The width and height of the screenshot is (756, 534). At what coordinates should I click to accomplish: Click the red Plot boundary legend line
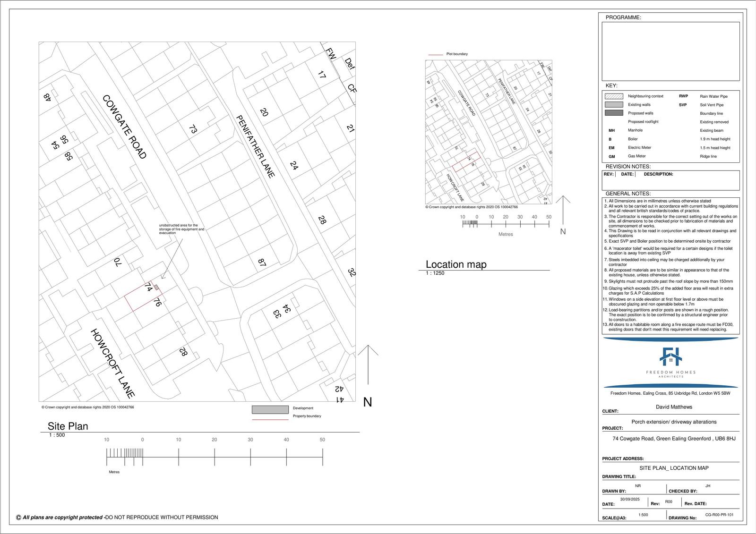pyautogui.click(x=435, y=55)
